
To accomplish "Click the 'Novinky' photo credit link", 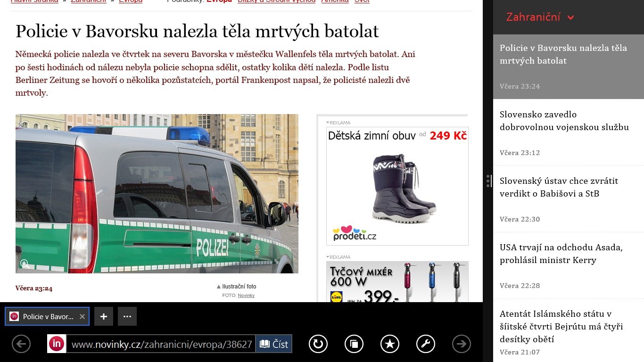I will (x=246, y=296).
